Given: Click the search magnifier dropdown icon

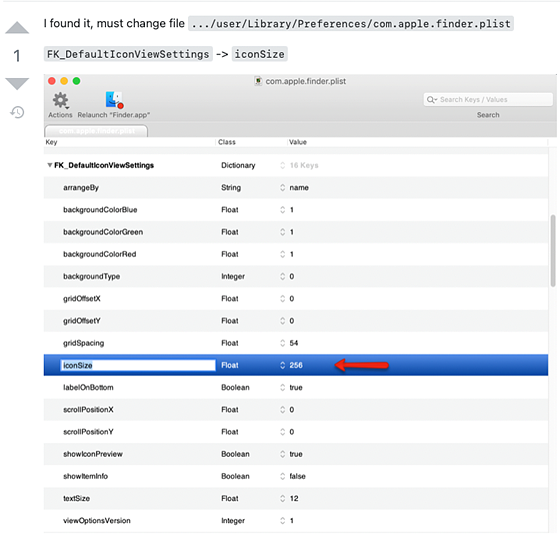Looking at the screenshot, I should (x=432, y=100).
